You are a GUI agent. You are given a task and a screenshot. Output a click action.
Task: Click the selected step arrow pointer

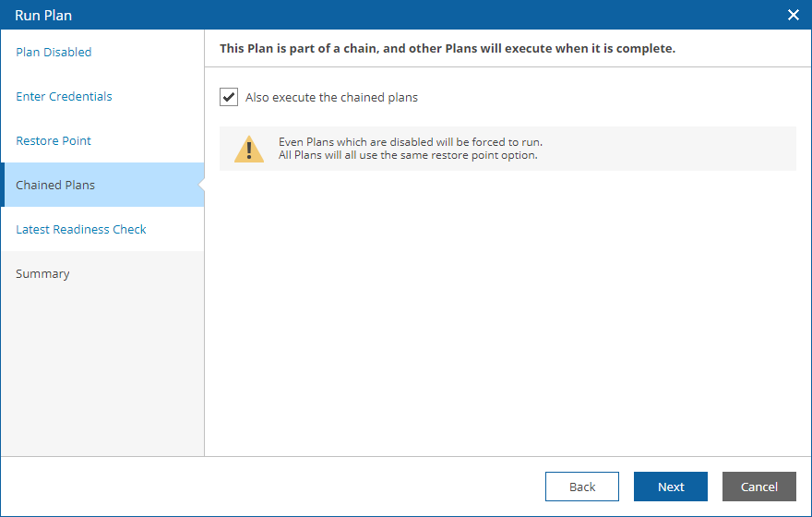coord(201,185)
